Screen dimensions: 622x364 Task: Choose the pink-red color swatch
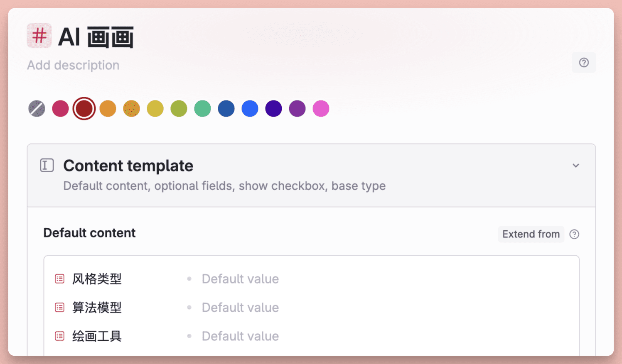point(60,109)
